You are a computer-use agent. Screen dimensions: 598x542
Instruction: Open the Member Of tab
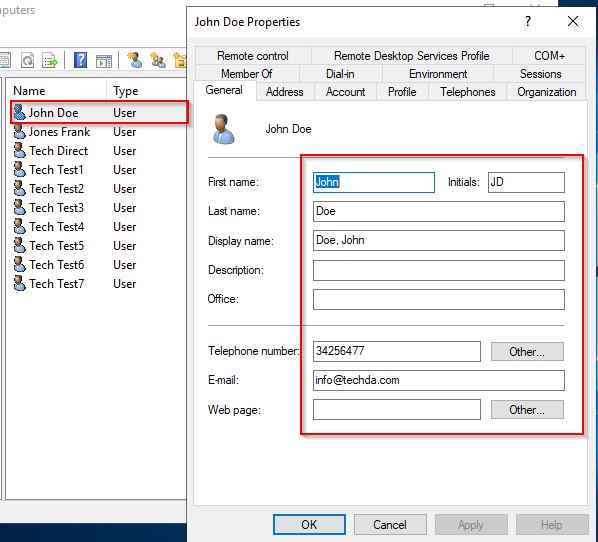pyautogui.click(x=246, y=74)
